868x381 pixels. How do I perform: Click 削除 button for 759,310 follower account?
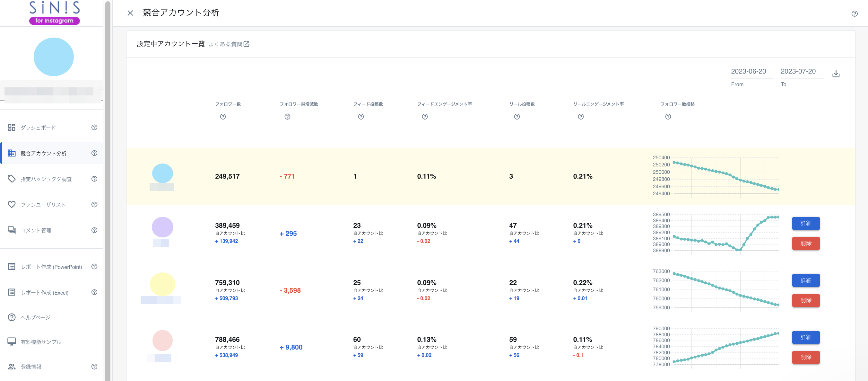805,300
